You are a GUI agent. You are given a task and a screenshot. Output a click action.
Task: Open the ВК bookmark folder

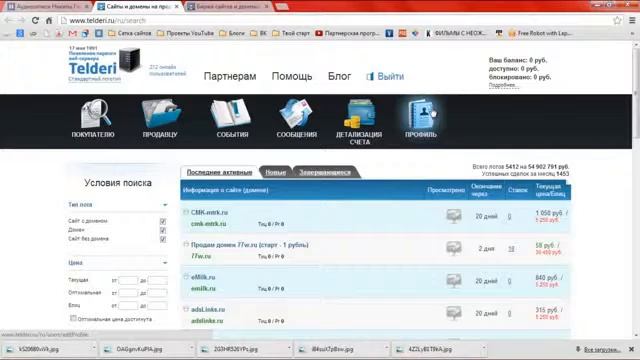pyautogui.click(x=258, y=33)
